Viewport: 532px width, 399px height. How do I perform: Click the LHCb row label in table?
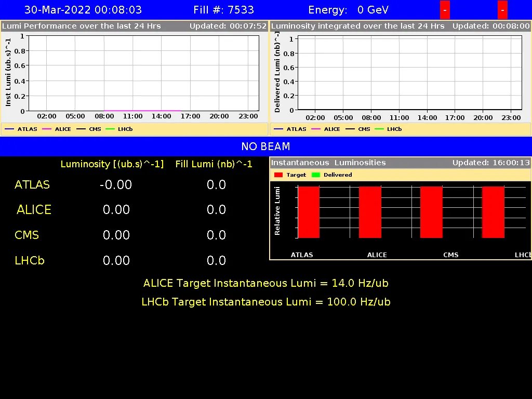(x=30, y=260)
